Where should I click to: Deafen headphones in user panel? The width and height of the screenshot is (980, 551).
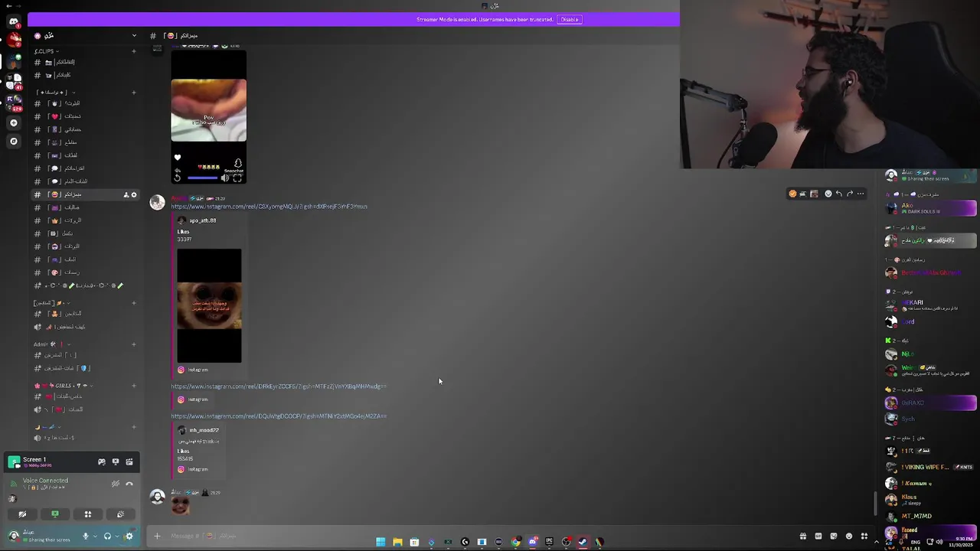(107, 536)
